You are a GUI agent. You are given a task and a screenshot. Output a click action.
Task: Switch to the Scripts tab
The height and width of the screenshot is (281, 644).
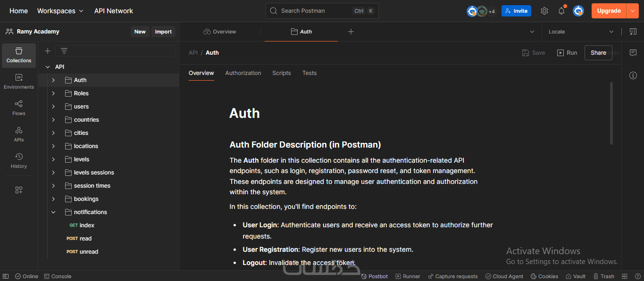pyautogui.click(x=282, y=73)
